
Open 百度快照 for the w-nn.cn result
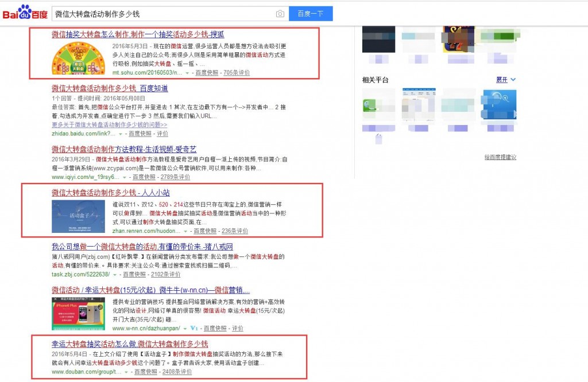coord(215,329)
